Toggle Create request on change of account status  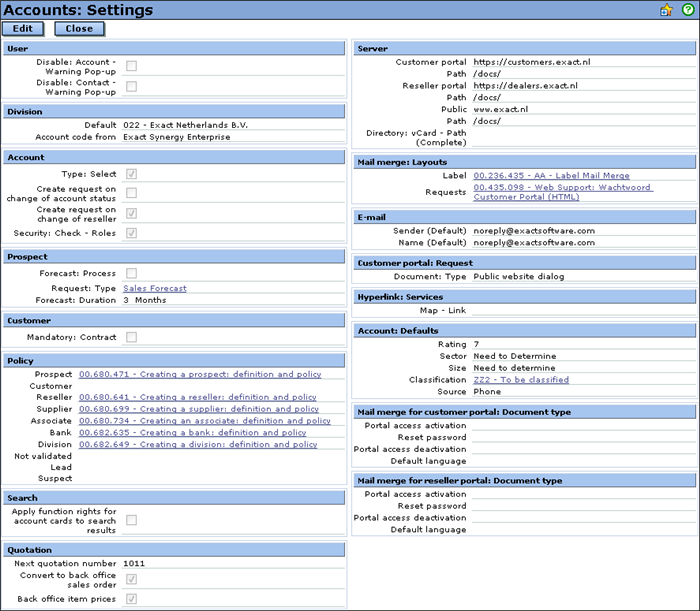(x=131, y=193)
